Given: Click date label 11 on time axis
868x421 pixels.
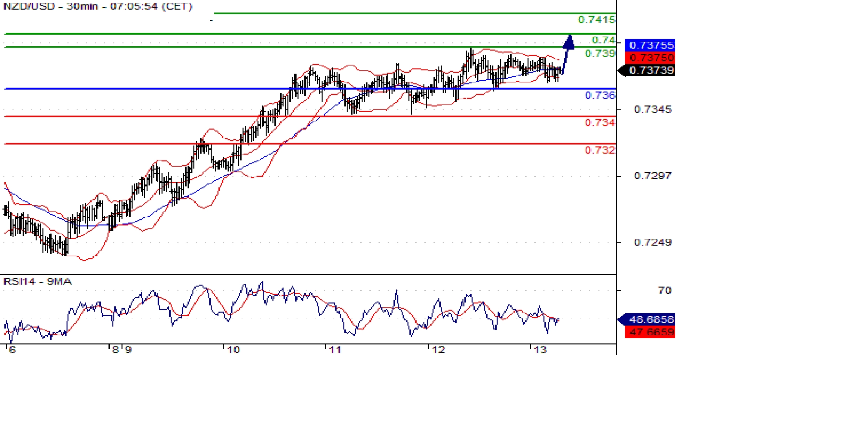Looking at the screenshot, I should tap(335, 350).
